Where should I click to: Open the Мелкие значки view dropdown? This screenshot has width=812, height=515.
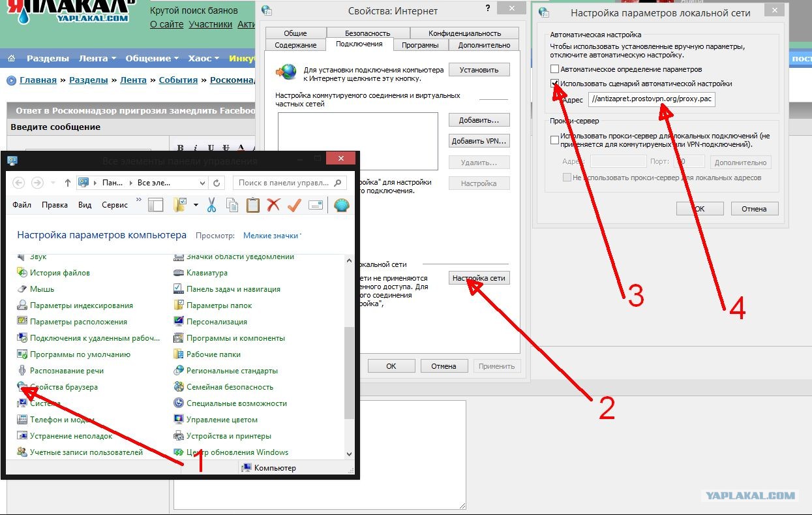(x=272, y=236)
